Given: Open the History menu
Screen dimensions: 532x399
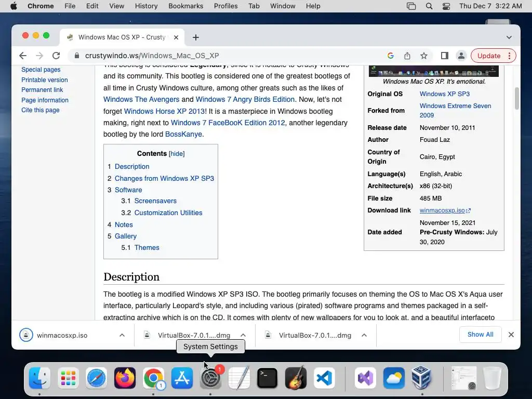Looking at the screenshot, I should 146,6.
